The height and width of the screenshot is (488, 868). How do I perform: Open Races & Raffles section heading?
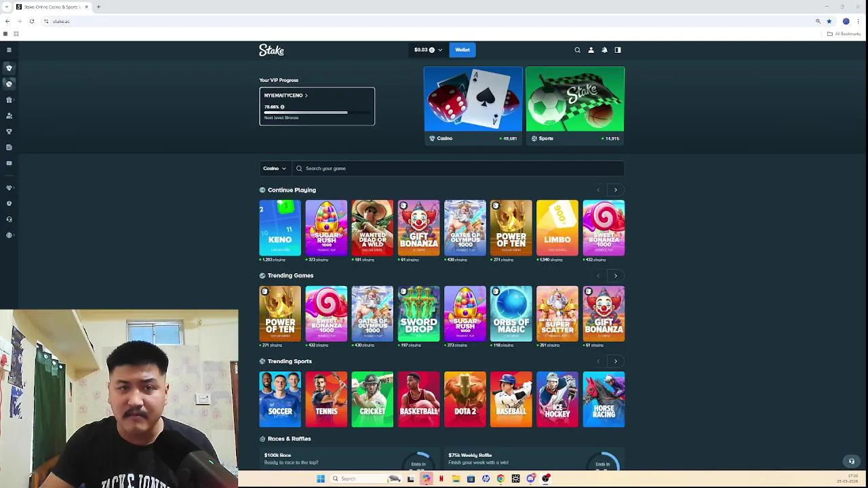[x=289, y=439]
